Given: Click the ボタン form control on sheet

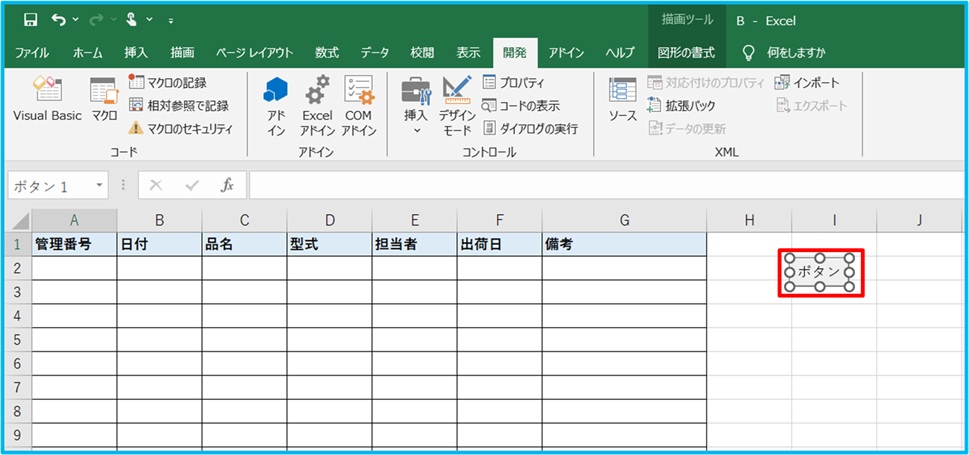Looking at the screenshot, I should pos(819,272).
